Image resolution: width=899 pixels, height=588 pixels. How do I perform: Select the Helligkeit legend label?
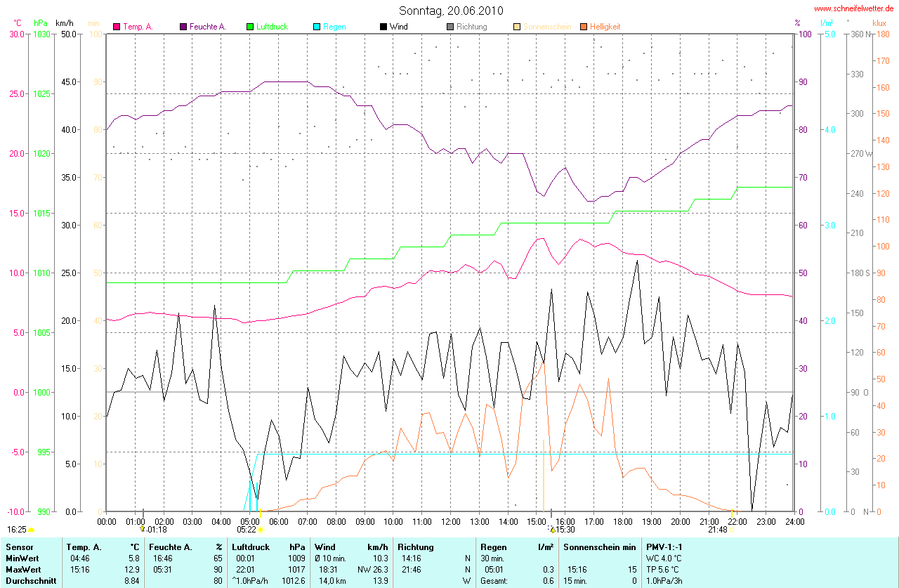[x=605, y=27]
